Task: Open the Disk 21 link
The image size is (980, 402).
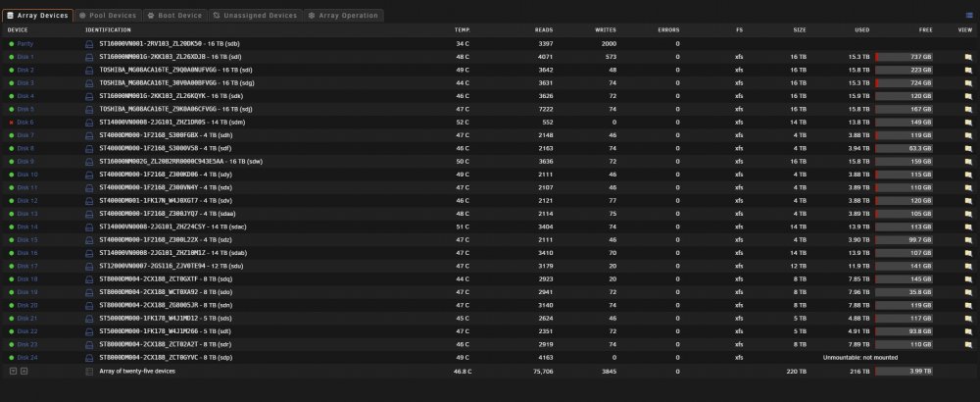Action: pyautogui.click(x=27, y=319)
